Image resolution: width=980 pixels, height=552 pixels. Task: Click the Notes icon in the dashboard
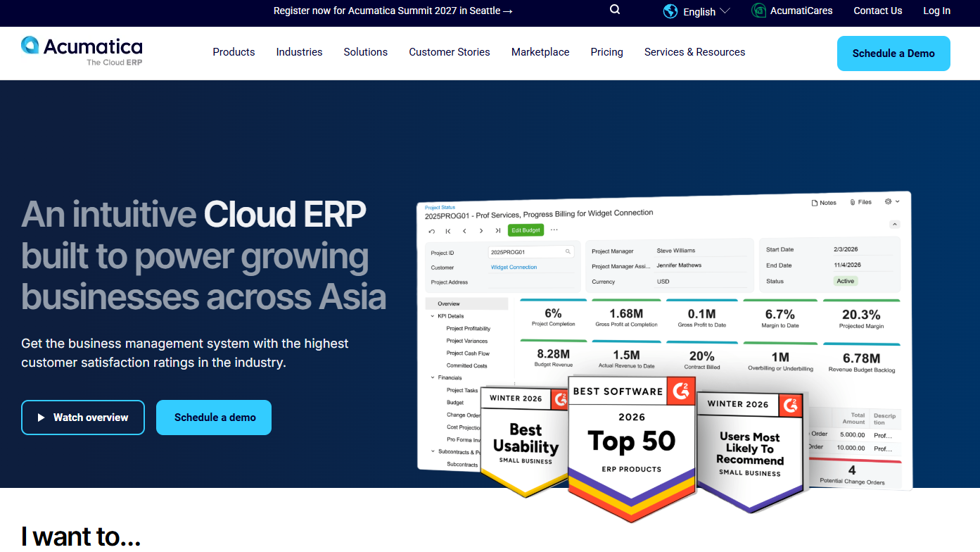815,203
